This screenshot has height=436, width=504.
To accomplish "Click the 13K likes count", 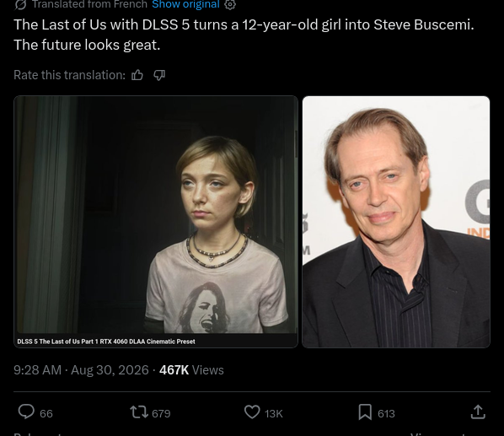I will click(274, 413).
